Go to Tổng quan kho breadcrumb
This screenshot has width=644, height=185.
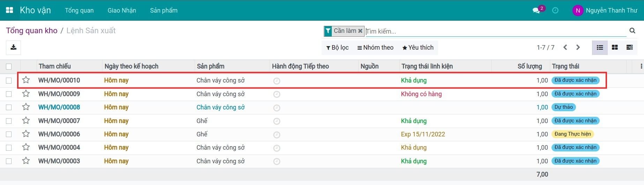pyautogui.click(x=32, y=31)
